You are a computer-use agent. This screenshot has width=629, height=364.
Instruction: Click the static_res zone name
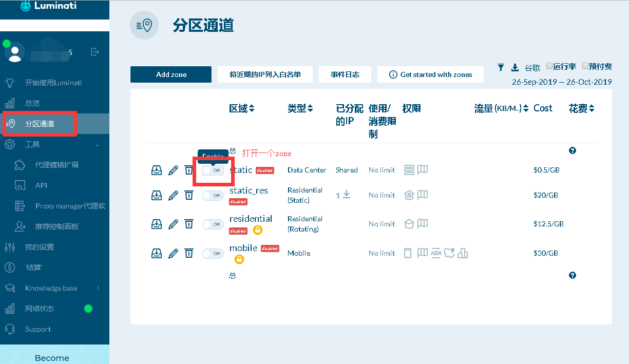pos(249,190)
